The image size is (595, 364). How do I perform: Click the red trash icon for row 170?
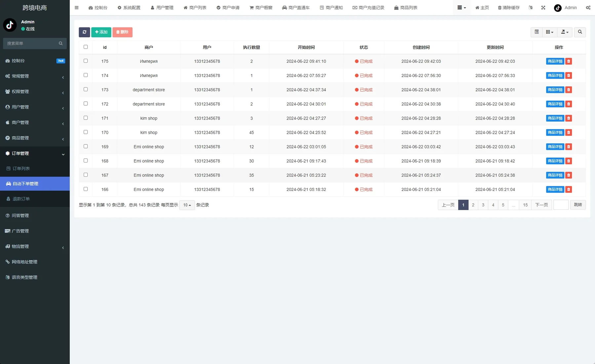pyautogui.click(x=569, y=132)
